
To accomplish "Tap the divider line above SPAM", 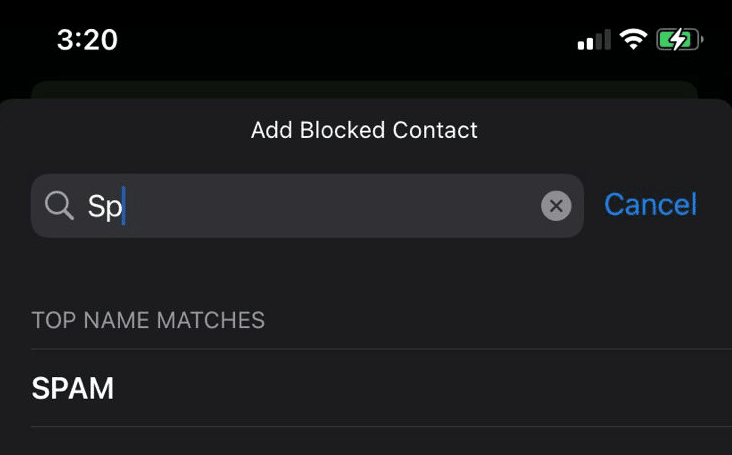I will 380,349.
